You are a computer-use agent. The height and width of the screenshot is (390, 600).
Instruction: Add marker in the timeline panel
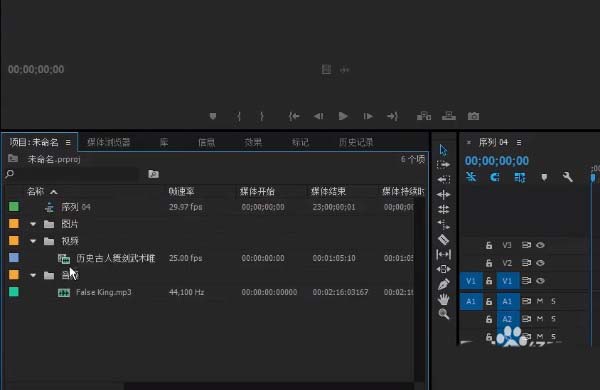[544, 177]
